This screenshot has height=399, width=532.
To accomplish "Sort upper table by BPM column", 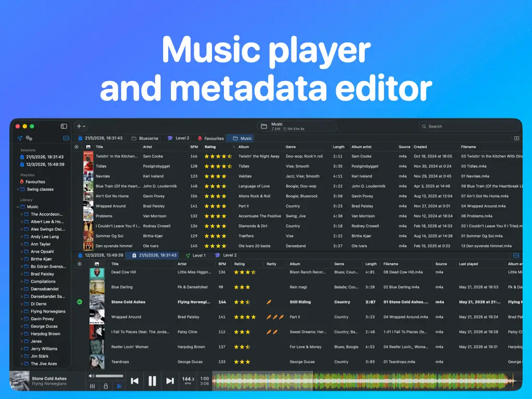I will [x=194, y=147].
